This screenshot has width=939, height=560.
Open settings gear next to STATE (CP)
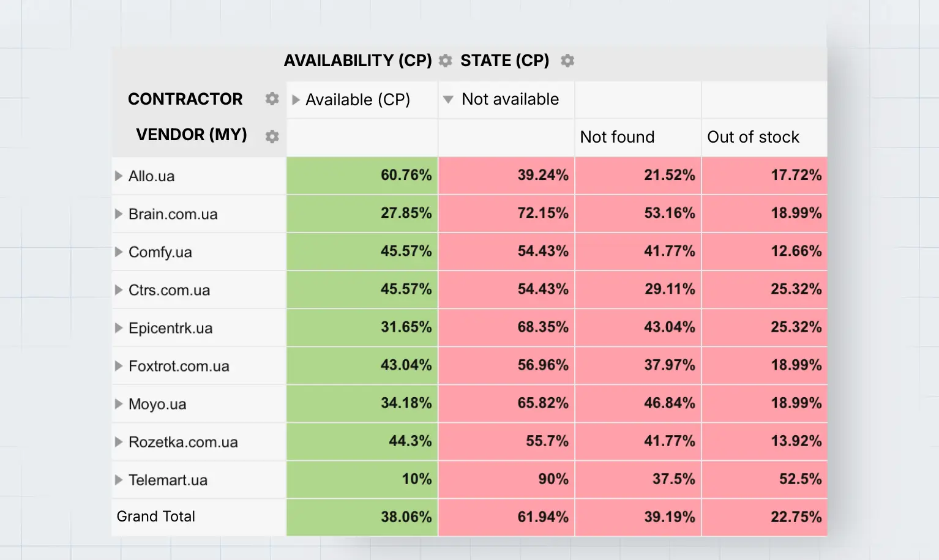click(x=567, y=61)
